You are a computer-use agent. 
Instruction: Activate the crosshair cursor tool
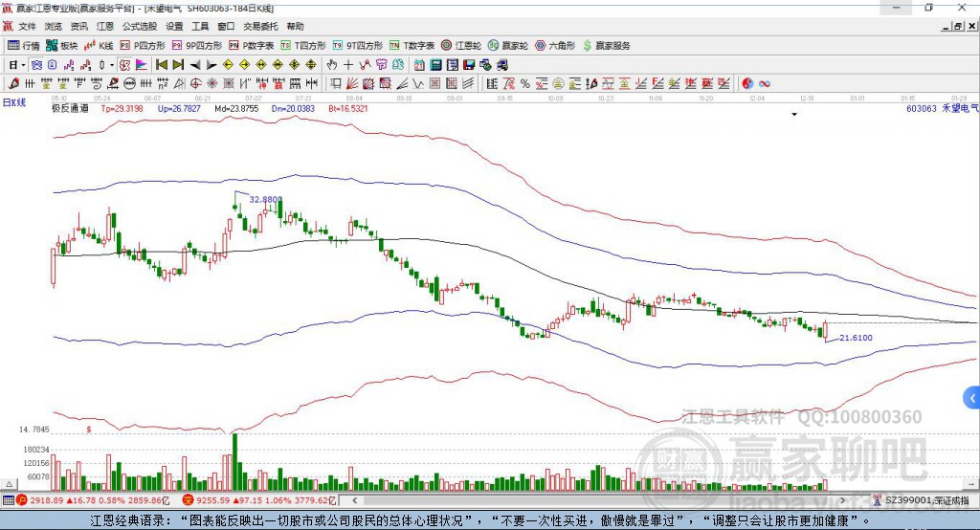[348, 65]
